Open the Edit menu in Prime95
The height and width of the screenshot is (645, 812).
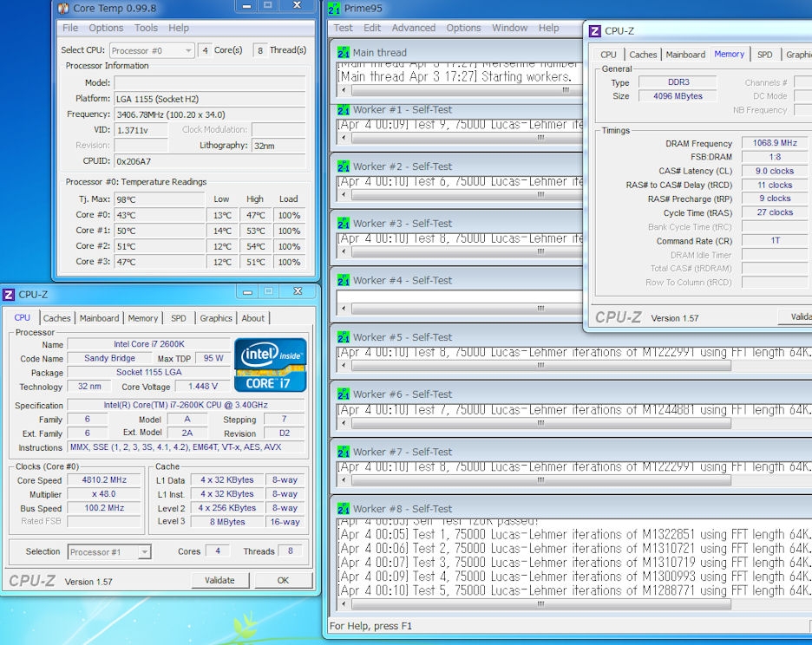point(372,28)
